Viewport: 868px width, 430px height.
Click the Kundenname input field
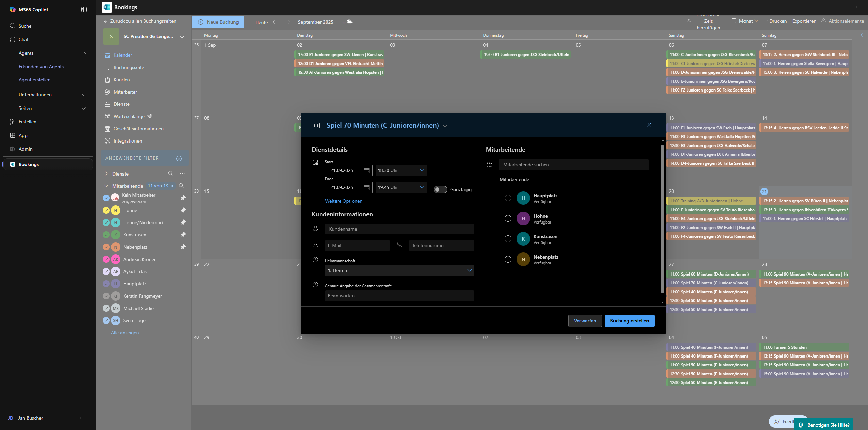399,229
